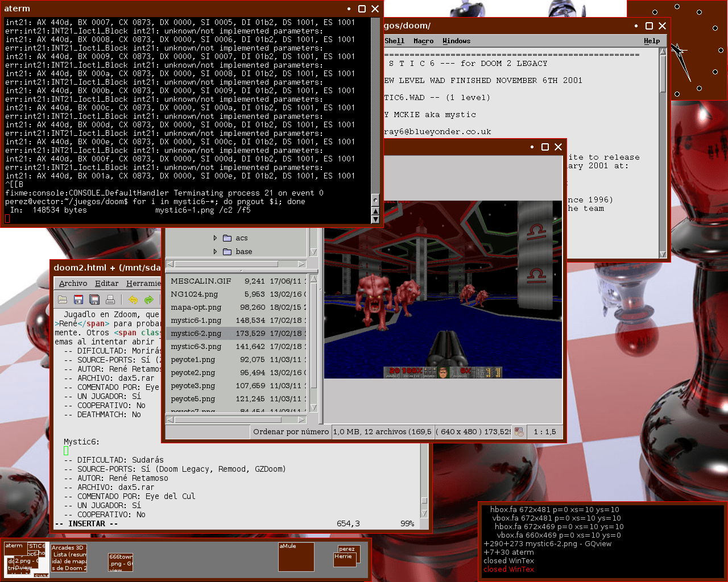Open the Macro menu in NEdit
The width and height of the screenshot is (728, 582).
coord(423,41)
